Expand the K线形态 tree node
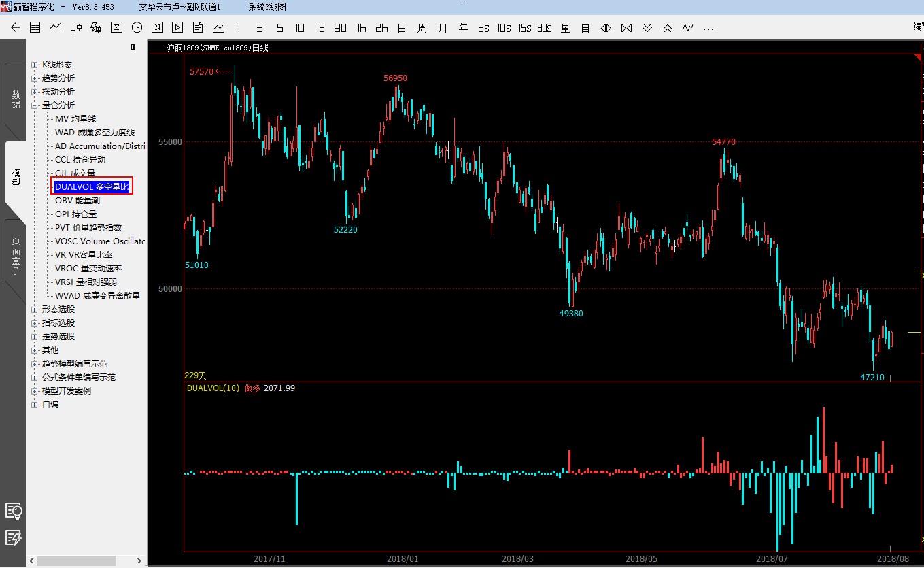This screenshot has height=568, width=924. click(x=35, y=65)
